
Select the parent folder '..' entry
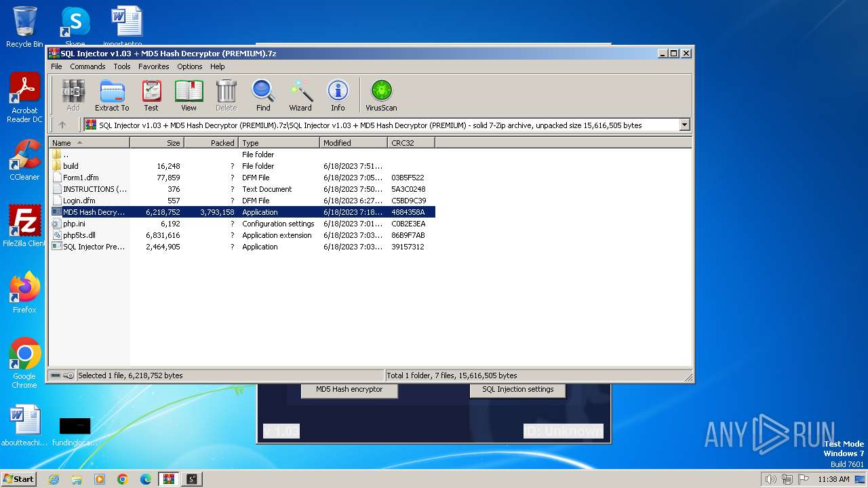[x=242, y=155]
